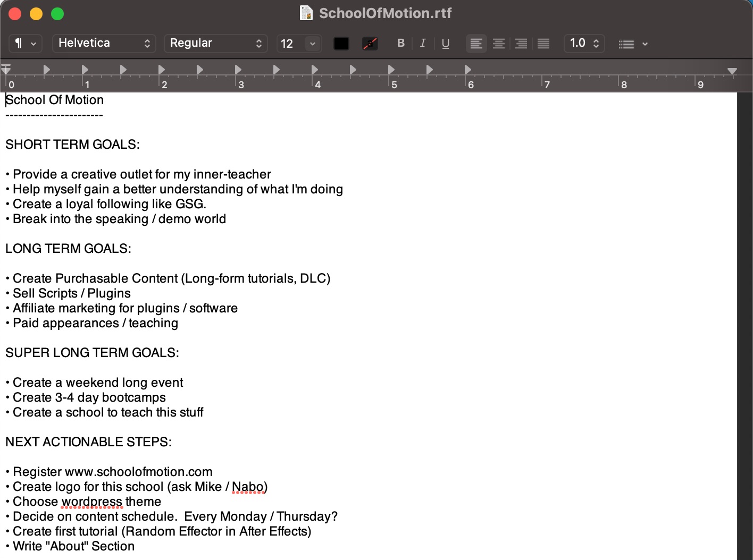Image resolution: width=753 pixels, height=560 pixels.
Task: Click the tab stop just after ruler mark 1
Action: click(x=85, y=69)
